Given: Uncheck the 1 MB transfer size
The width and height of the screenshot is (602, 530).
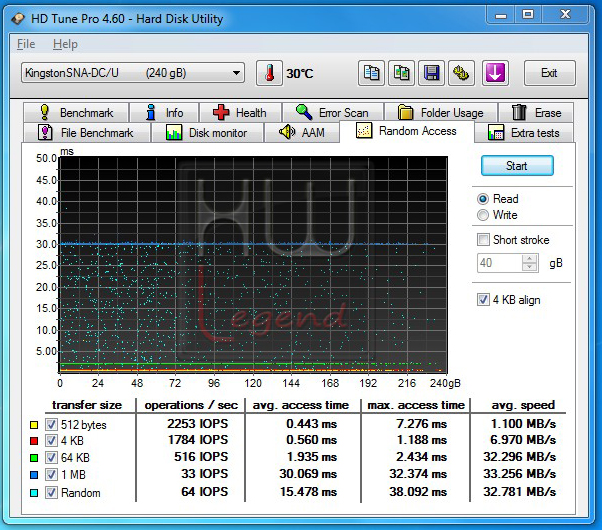Looking at the screenshot, I should (51, 474).
